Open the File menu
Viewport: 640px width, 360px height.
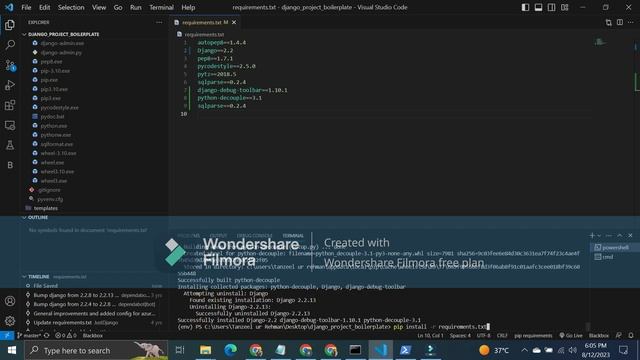click(26, 7)
